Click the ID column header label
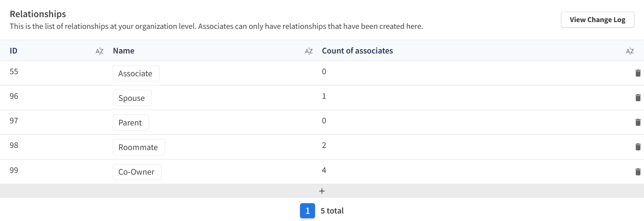The height and width of the screenshot is (221, 644). tap(14, 51)
